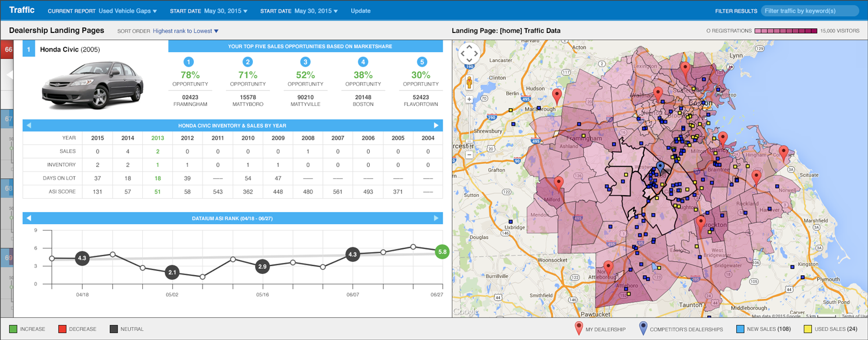Click the red pin near North Attleborough

pyautogui.click(x=608, y=268)
